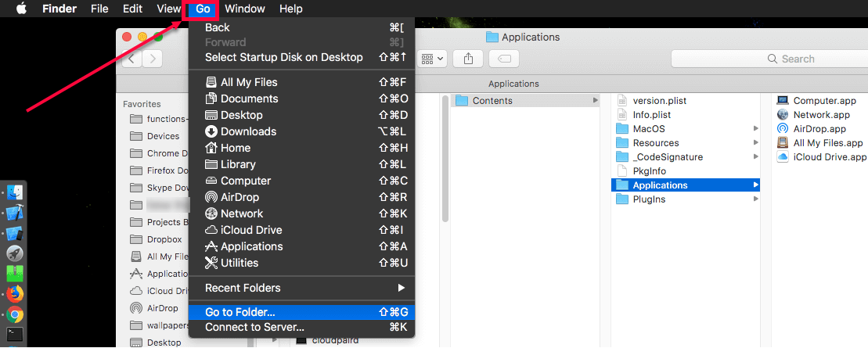Click the Network icon in Go menu
Viewport: 868px width, 348px height.
tap(211, 213)
